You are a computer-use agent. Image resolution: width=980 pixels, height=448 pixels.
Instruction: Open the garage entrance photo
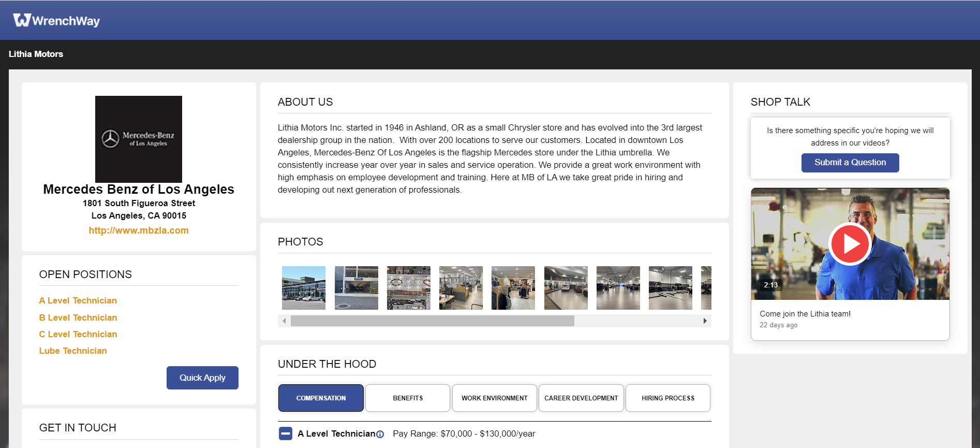tap(357, 288)
